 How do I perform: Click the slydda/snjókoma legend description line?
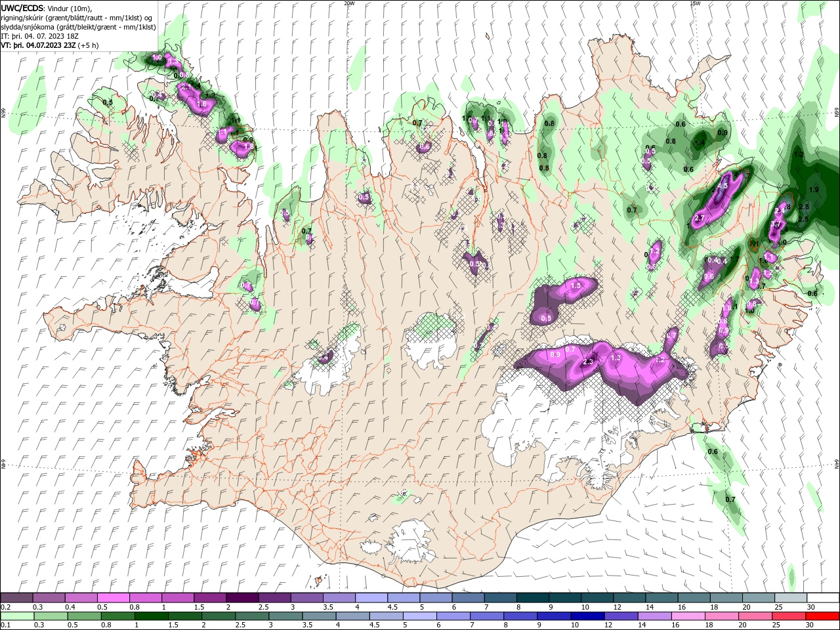78,27
